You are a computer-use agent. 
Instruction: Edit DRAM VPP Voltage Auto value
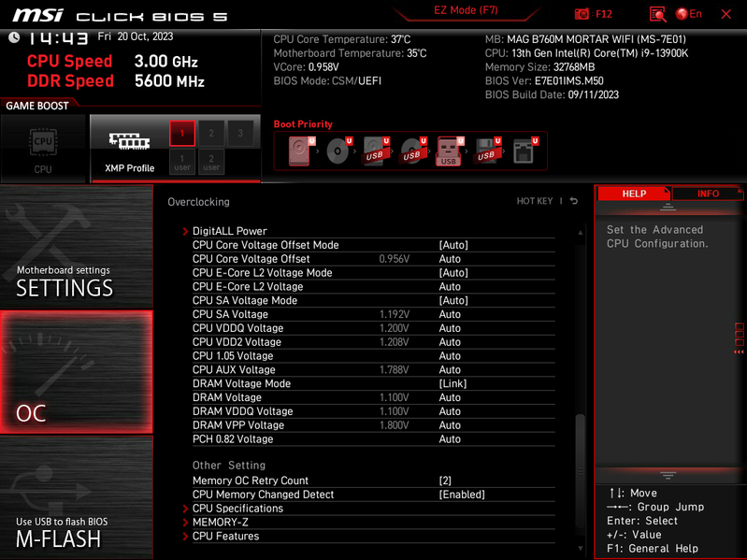point(450,425)
